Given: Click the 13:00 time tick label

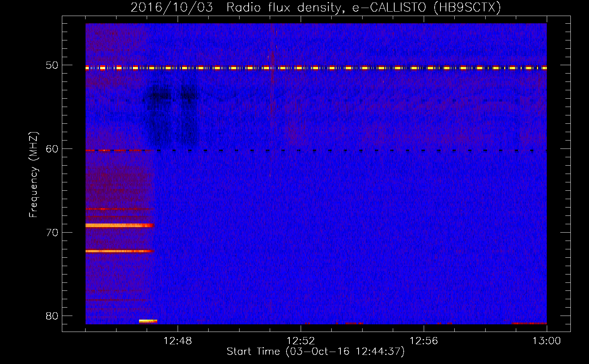Looking at the screenshot, I should tap(546, 341).
